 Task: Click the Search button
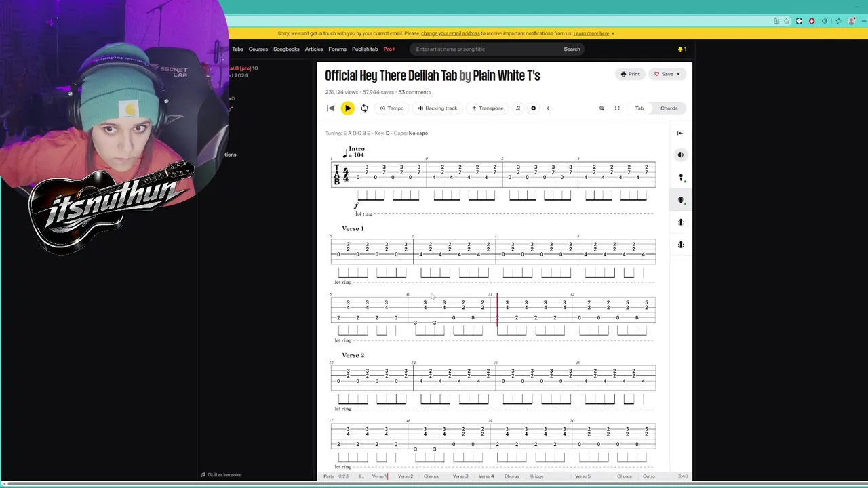coord(572,49)
